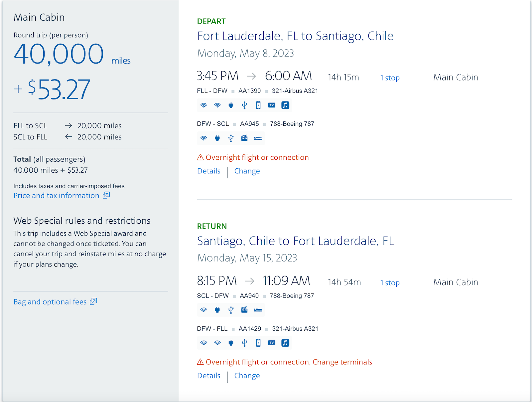Select the power outlet icon for flight AA945
Screen dimensions: 532x402
point(217,138)
